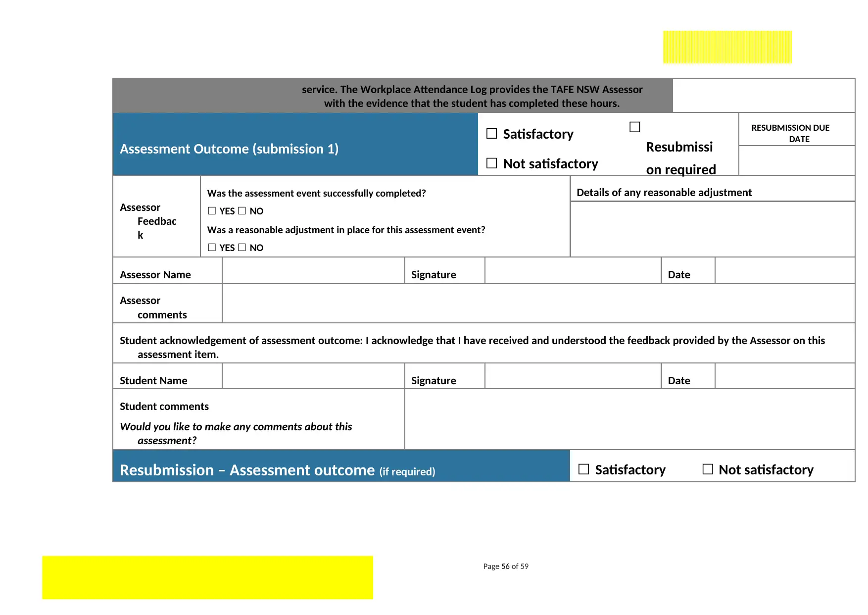Select the 'Was a reasonable adjustment in place' question
Viewport: 868px width, 615px height.
pos(346,230)
